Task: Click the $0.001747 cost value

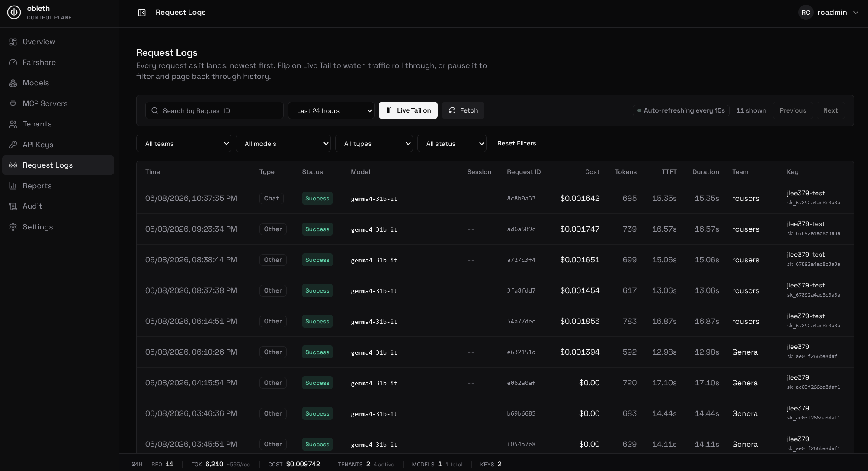Action: pos(580,229)
